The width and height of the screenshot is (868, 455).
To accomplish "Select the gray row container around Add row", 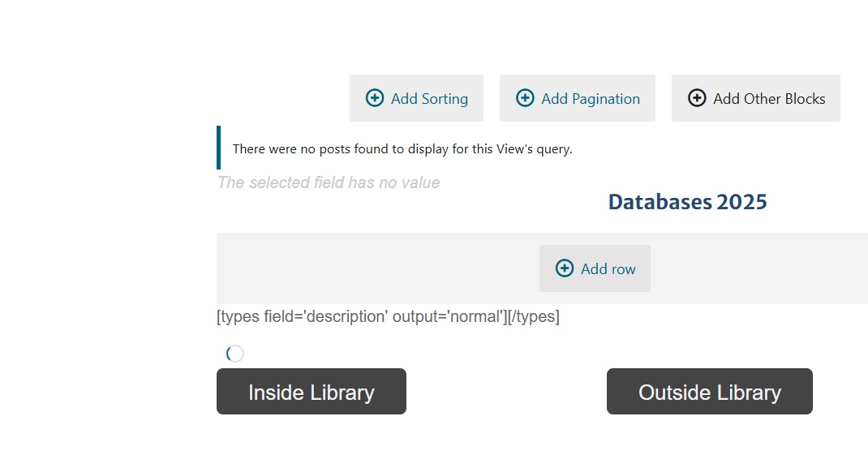I will pos(542,268).
